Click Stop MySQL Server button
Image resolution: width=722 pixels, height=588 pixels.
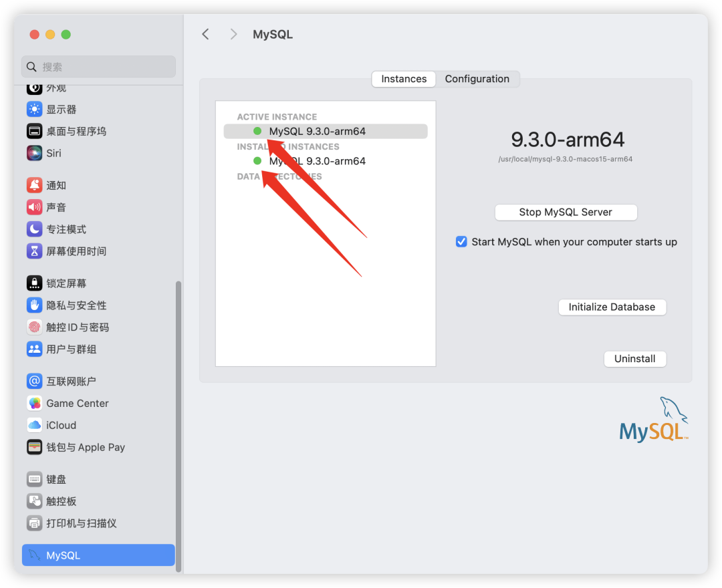tap(566, 212)
